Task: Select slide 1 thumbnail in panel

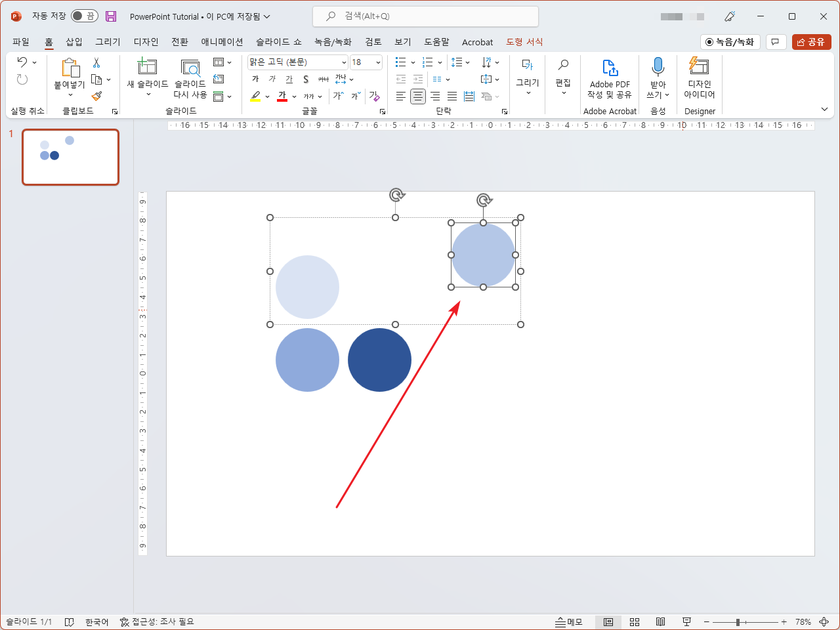Action: 71,157
